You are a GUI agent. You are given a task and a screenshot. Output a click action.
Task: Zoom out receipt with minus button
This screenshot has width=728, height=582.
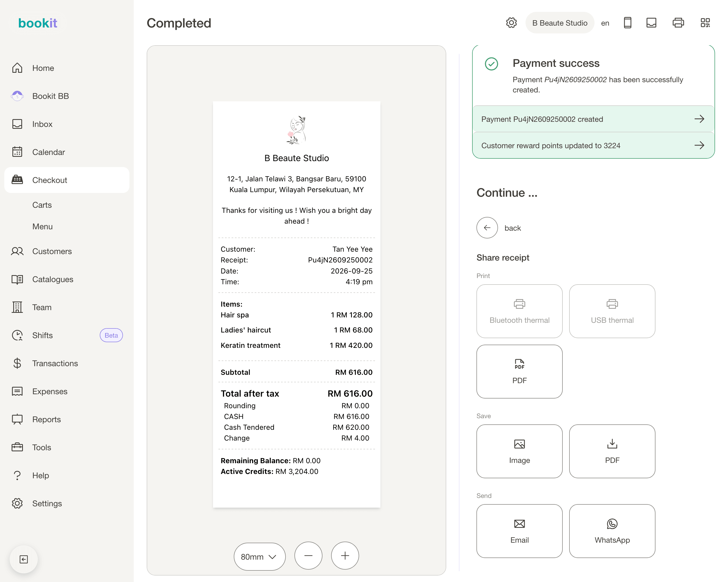[x=308, y=556]
